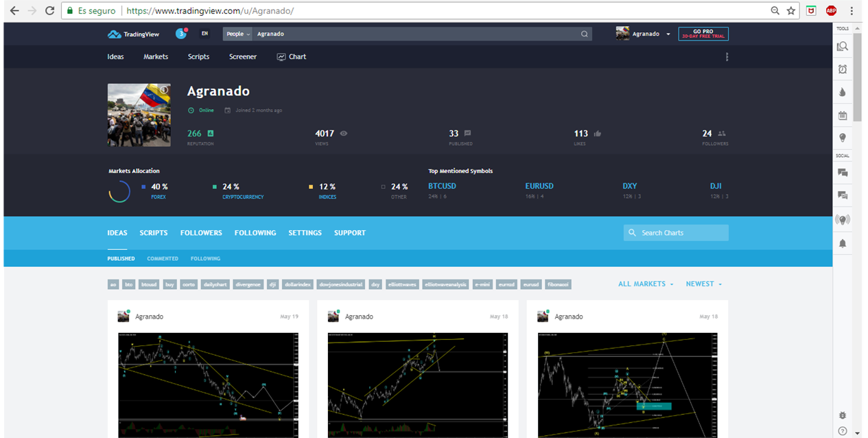Select the COMMENTED sub-tab

point(163,259)
